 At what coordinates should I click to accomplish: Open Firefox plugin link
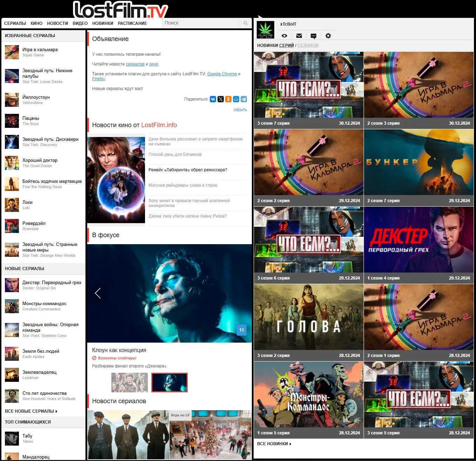click(x=98, y=79)
